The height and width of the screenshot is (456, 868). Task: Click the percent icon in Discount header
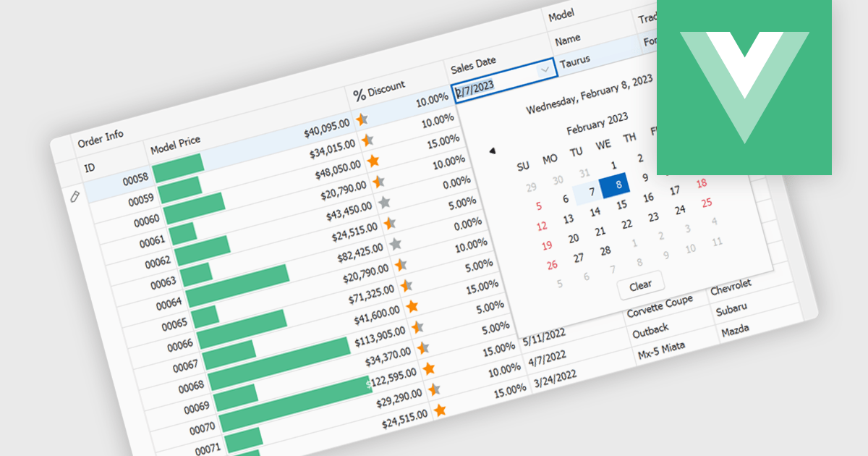pos(359,95)
